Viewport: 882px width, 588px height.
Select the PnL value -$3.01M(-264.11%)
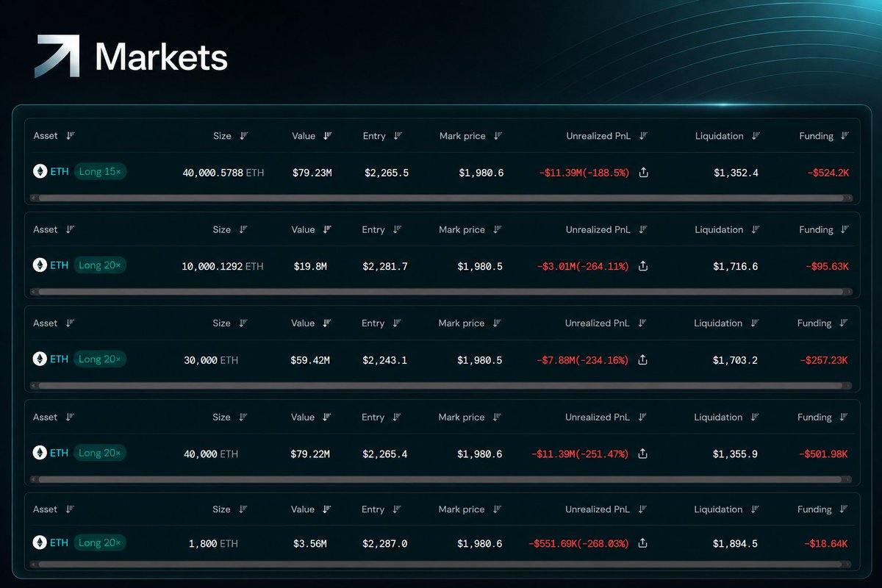pyautogui.click(x=583, y=267)
